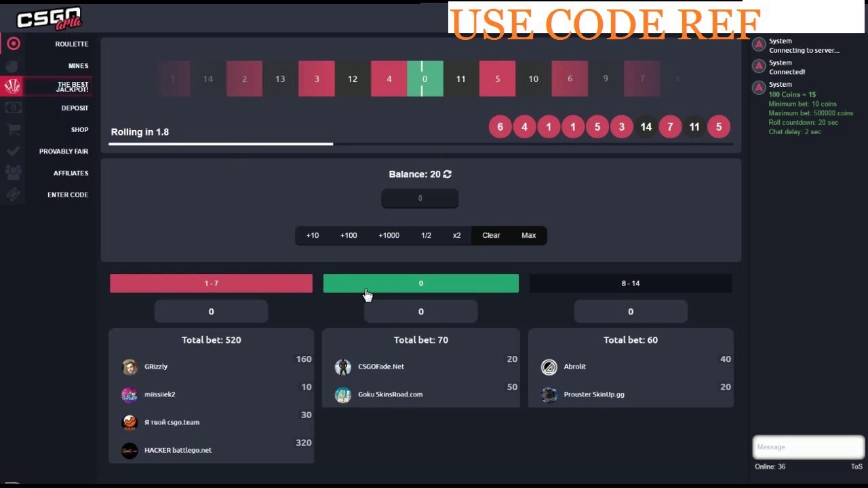Screen dimensions: 868x488
Task: Click the System avatar beside Connected!
Action: pyautogui.click(x=759, y=66)
